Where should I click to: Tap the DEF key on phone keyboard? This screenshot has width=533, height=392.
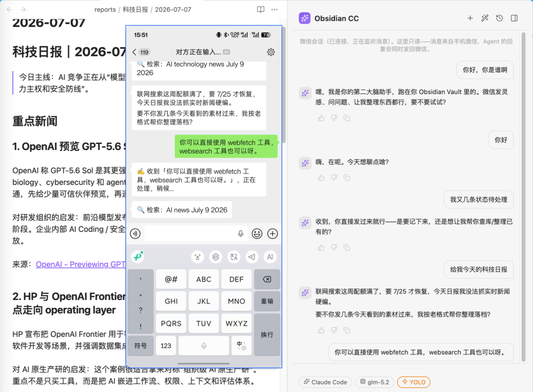[x=236, y=279]
